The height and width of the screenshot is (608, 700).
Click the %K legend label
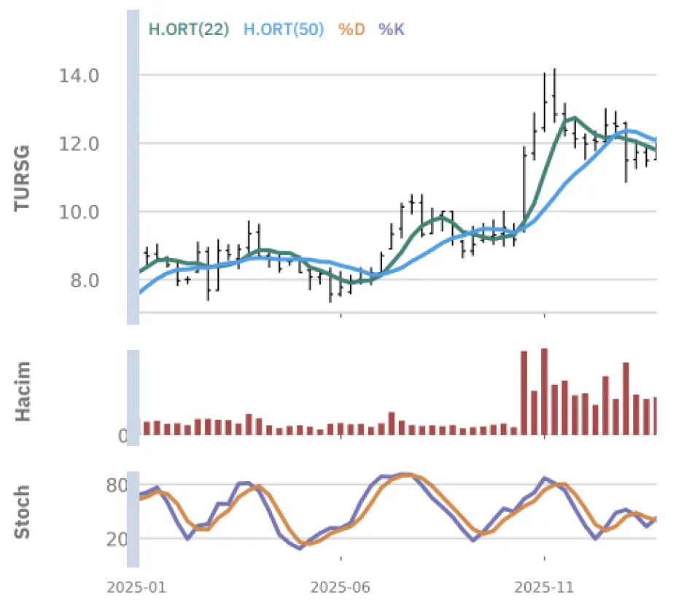(x=391, y=30)
